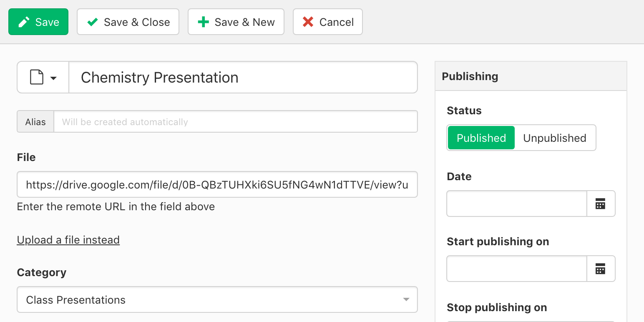Switch status to Unpublished
Screen dimensions: 644x322
point(554,138)
